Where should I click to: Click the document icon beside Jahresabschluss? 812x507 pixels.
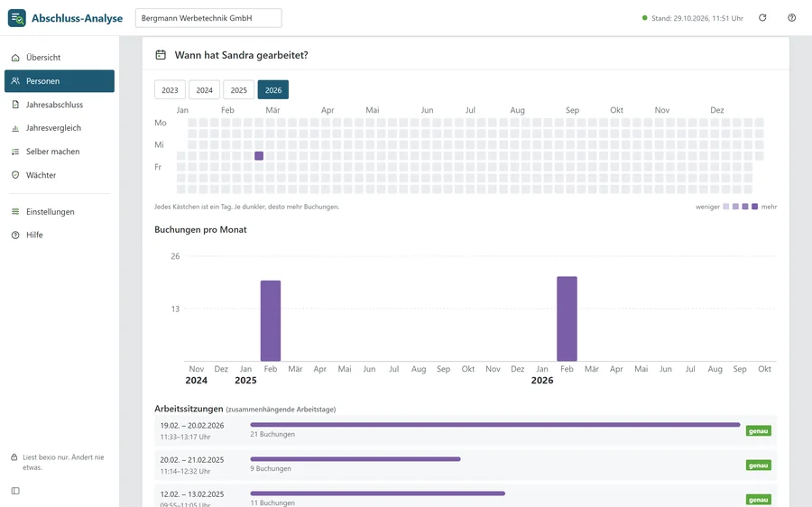tap(15, 105)
